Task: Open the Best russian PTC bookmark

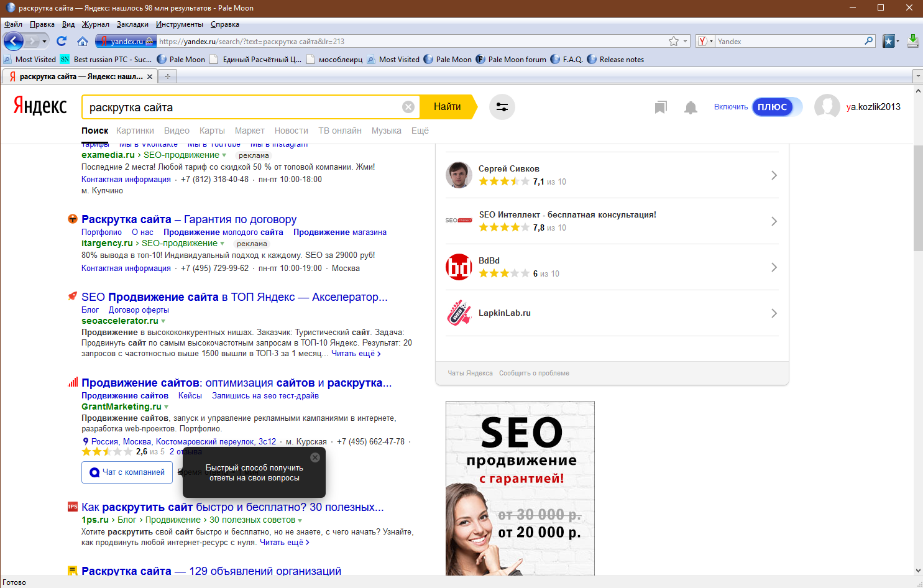Action: pos(106,60)
